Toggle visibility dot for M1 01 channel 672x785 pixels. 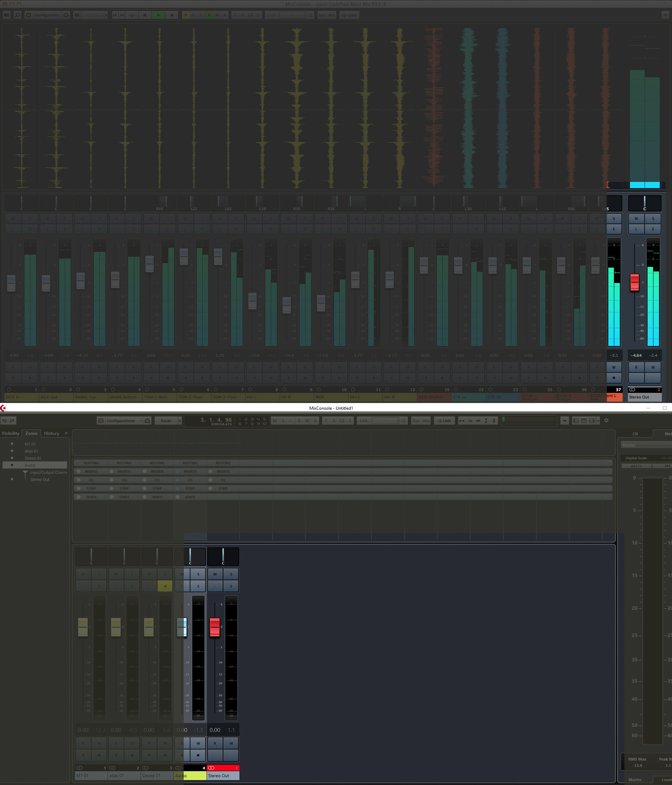(x=12, y=444)
